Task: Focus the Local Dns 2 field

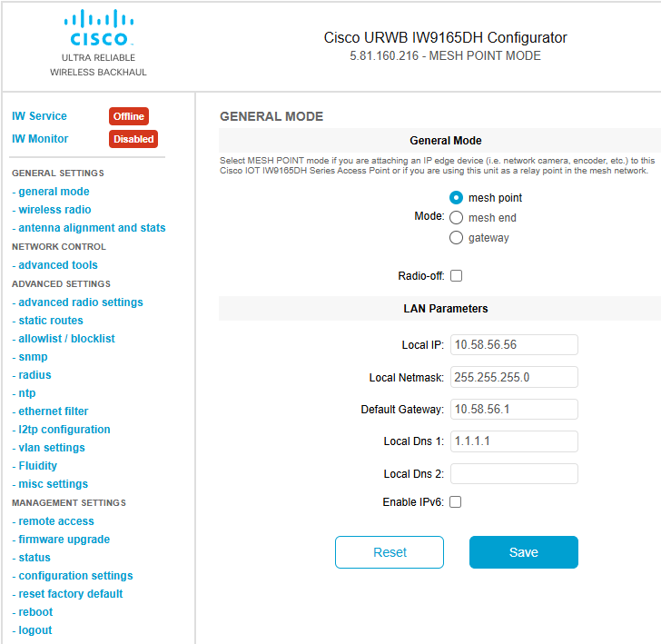Action: (x=514, y=473)
